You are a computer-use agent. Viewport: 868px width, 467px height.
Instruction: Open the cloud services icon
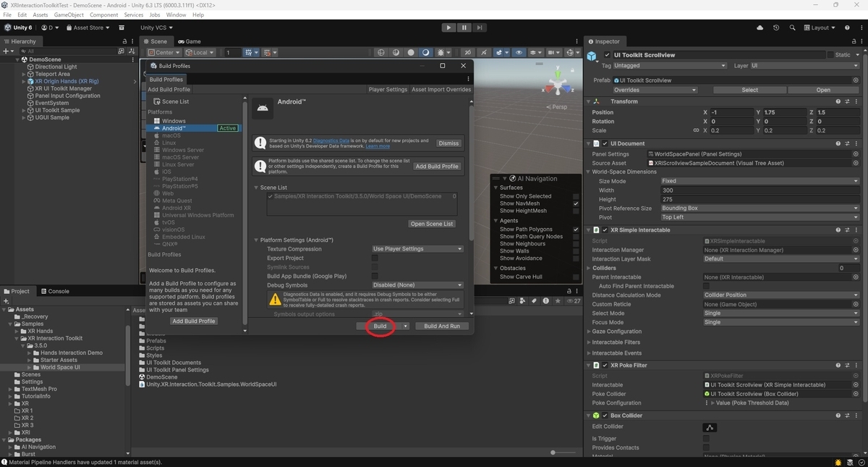click(x=759, y=28)
